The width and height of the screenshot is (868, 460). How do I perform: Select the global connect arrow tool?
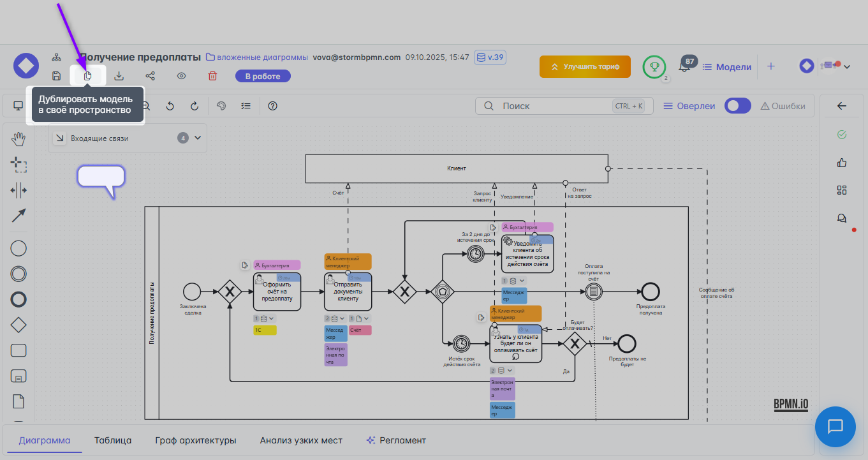pos(18,216)
